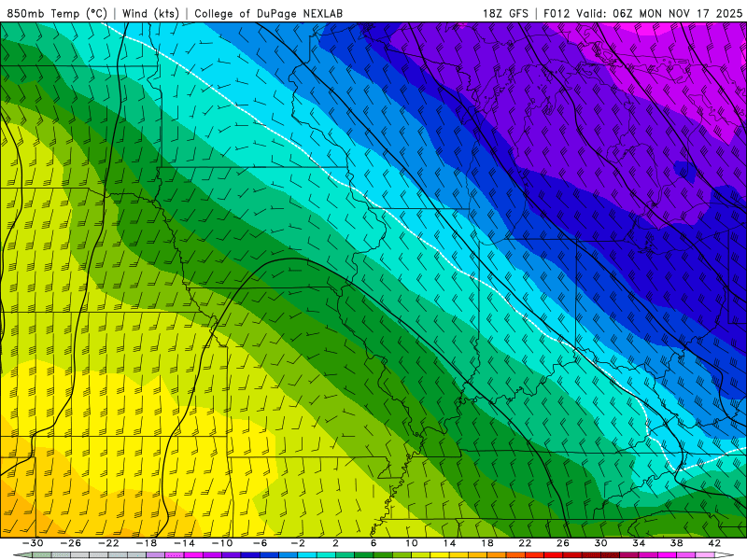Click the "850mb Temp (°C)" title text
The width and height of the screenshot is (747, 560).
pyautogui.click(x=57, y=13)
